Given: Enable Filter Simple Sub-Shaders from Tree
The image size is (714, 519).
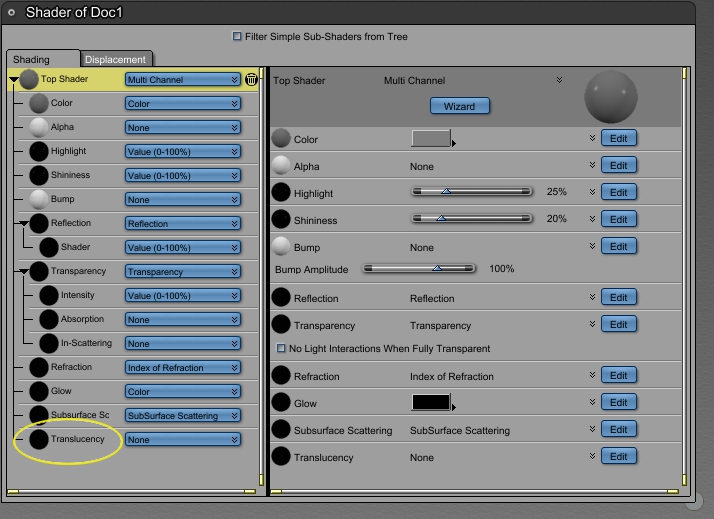Looking at the screenshot, I should (x=237, y=36).
